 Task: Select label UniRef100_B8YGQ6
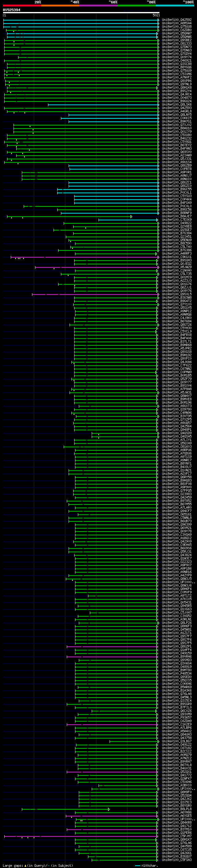pos(176,67)
